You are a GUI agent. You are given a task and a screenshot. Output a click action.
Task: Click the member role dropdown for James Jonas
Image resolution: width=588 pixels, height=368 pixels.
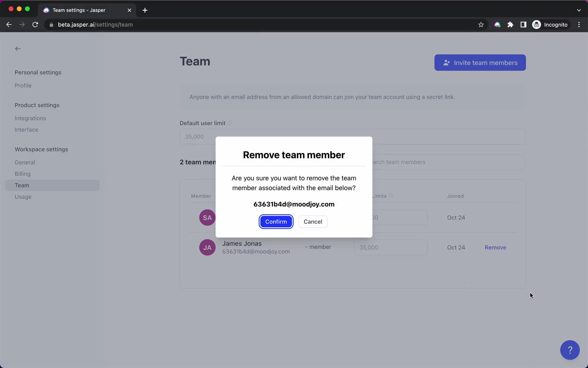pyautogui.click(x=317, y=247)
